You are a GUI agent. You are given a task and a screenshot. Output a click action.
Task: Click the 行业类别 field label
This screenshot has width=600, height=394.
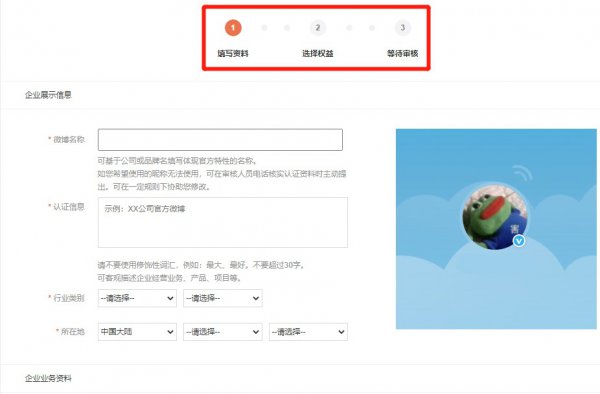68,298
